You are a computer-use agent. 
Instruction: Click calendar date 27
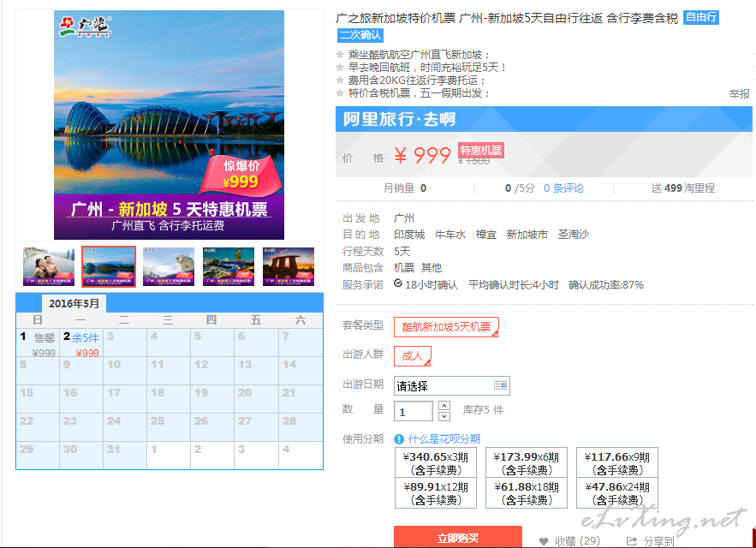pos(255,427)
